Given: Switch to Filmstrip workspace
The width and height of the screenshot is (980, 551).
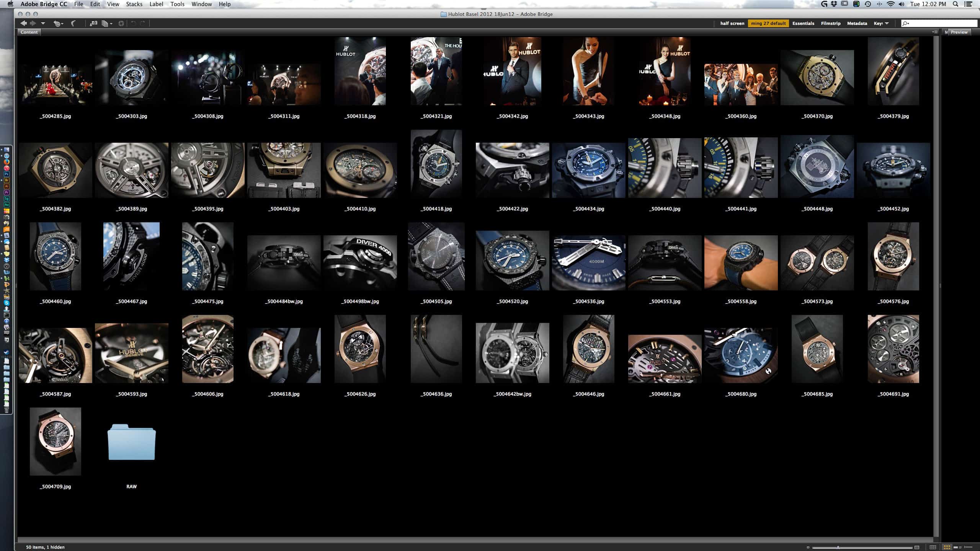Looking at the screenshot, I should click(x=830, y=23).
